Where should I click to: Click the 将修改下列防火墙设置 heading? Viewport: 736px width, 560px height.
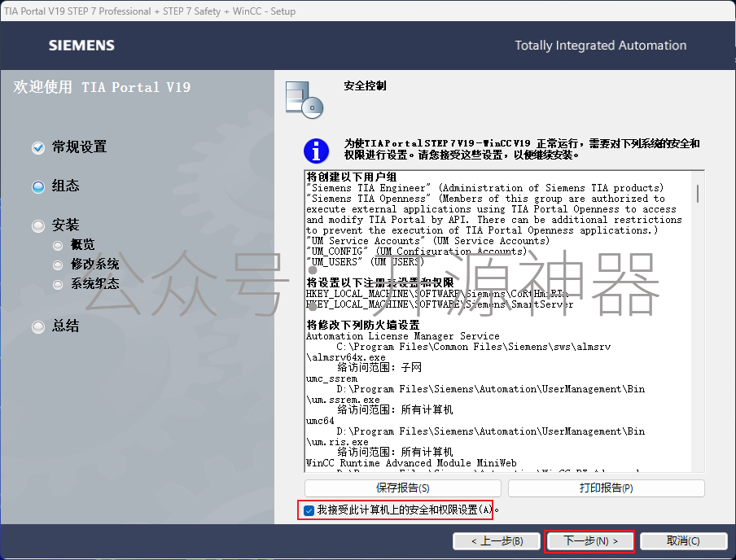point(363,325)
